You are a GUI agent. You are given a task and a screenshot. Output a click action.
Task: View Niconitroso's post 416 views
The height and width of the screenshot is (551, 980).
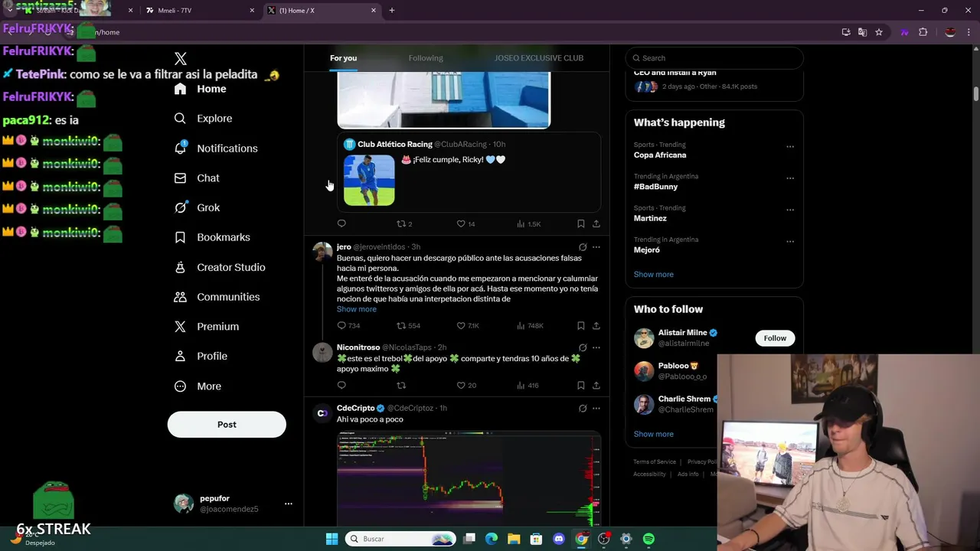[x=528, y=386]
